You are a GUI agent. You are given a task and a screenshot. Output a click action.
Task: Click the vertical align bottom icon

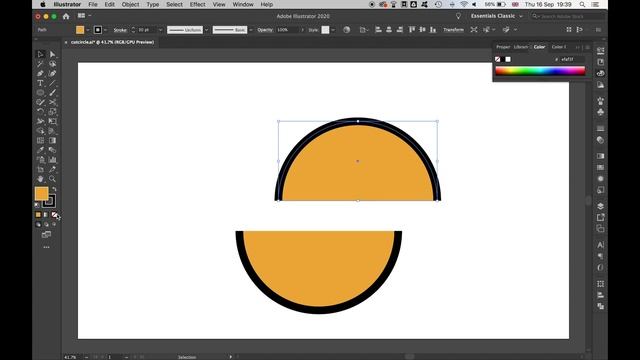(433, 30)
